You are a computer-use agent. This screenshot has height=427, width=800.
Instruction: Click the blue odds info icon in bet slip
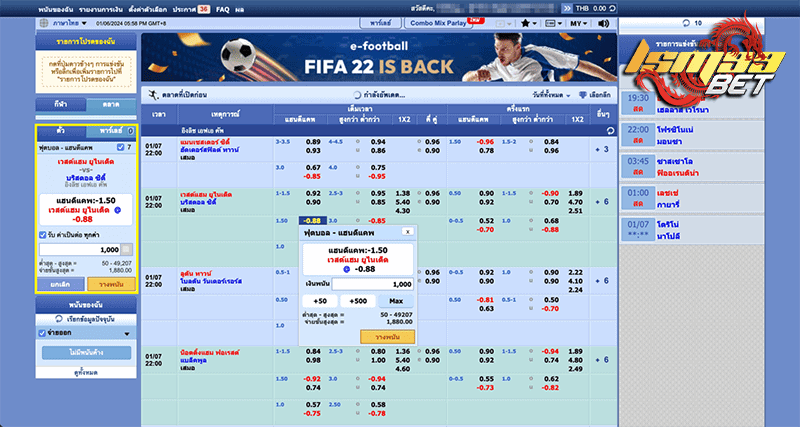[x=117, y=210]
